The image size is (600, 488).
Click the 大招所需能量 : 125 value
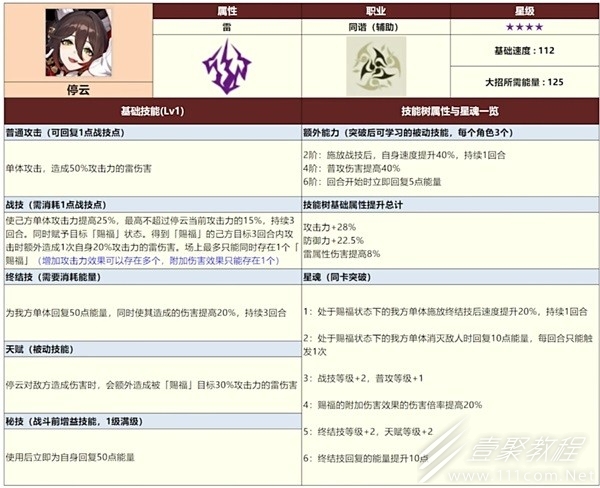coord(524,82)
